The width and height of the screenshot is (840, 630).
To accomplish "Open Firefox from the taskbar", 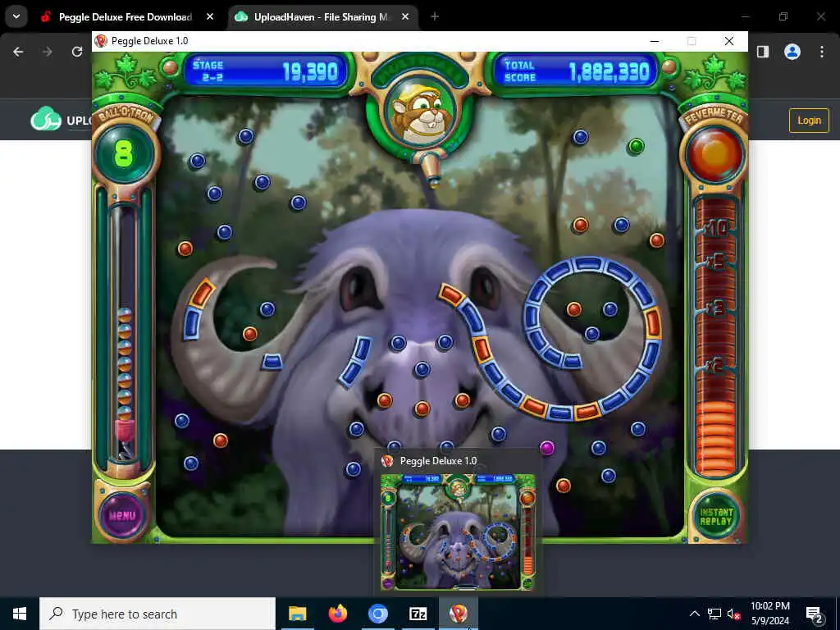I will (337, 614).
